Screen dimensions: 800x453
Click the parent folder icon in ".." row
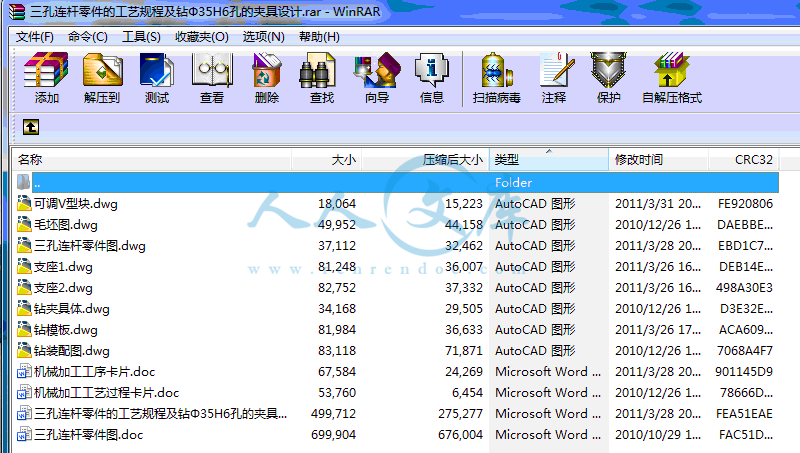tap(23, 182)
